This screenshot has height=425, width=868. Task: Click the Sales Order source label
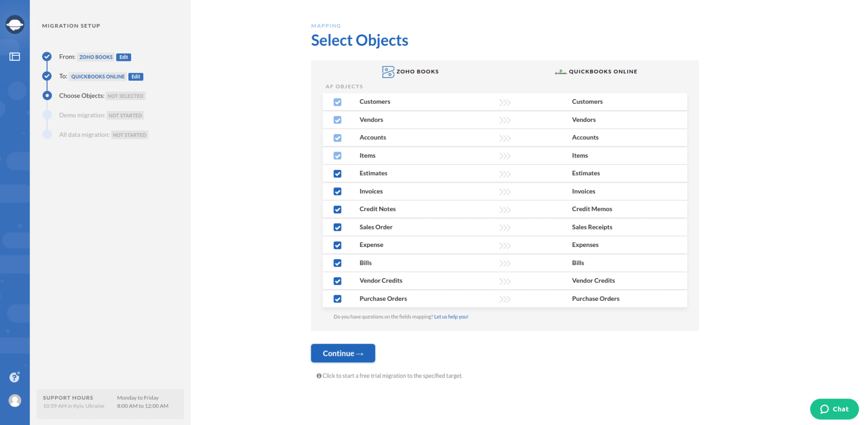pyautogui.click(x=376, y=227)
